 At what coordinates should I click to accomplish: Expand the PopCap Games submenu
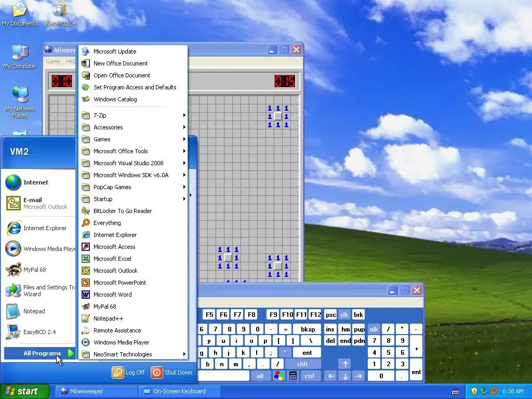[x=134, y=187]
